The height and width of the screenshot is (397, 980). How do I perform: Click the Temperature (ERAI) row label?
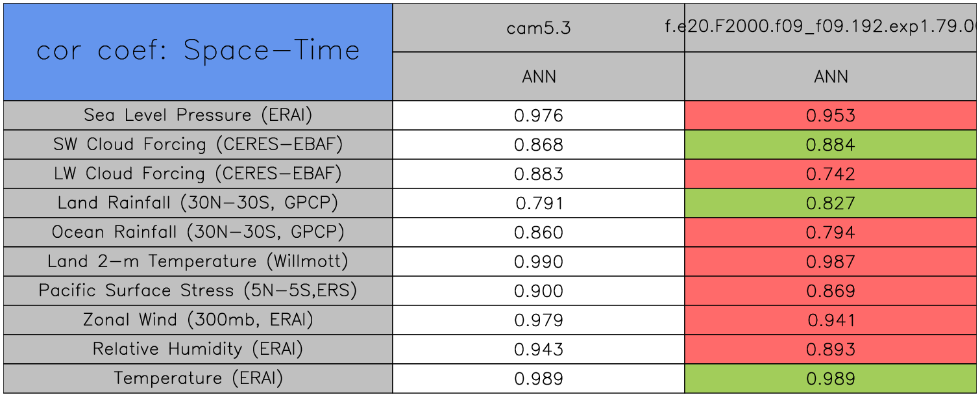tap(198, 378)
